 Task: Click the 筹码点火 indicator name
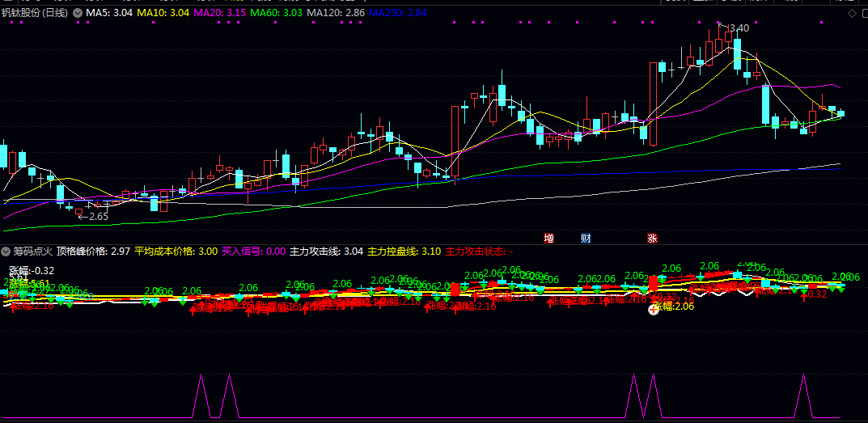coord(32,252)
